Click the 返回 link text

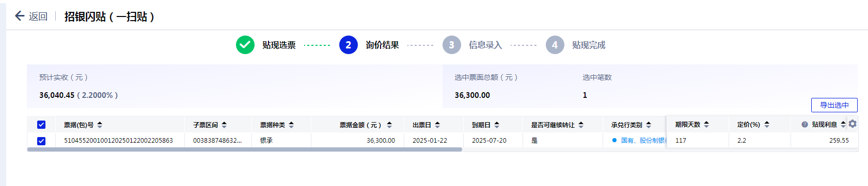pos(38,16)
